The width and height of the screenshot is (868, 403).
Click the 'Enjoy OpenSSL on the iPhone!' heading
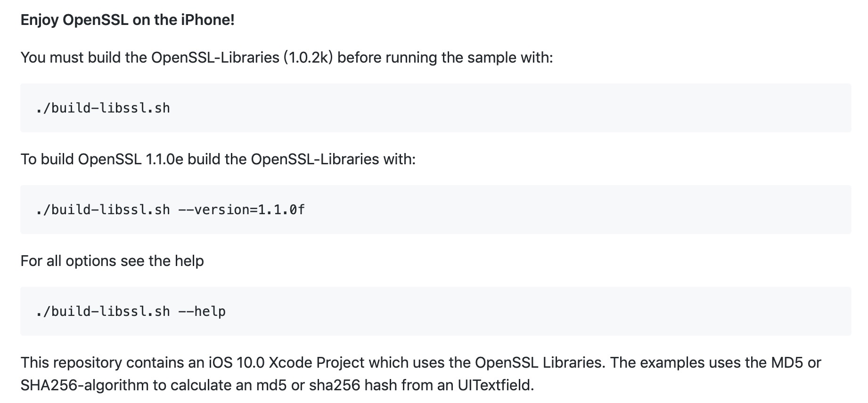coord(127,20)
